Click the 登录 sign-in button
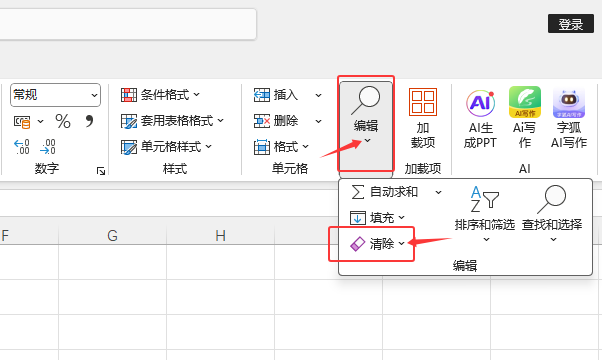The width and height of the screenshot is (602, 360). [571, 24]
